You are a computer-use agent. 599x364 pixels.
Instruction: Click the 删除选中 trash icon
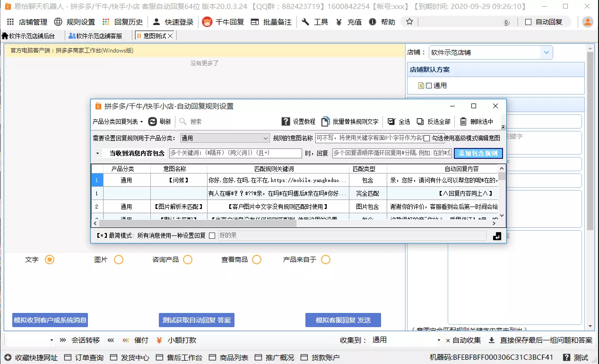(463, 121)
